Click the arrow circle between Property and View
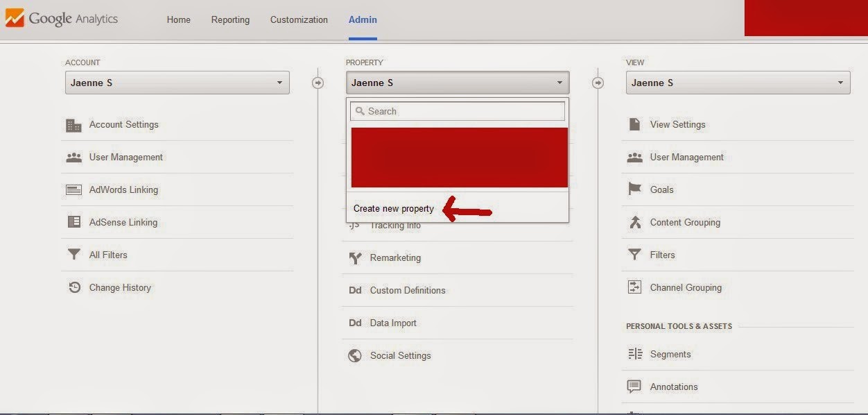Image resolution: width=868 pixels, height=415 pixels. tap(598, 83)
